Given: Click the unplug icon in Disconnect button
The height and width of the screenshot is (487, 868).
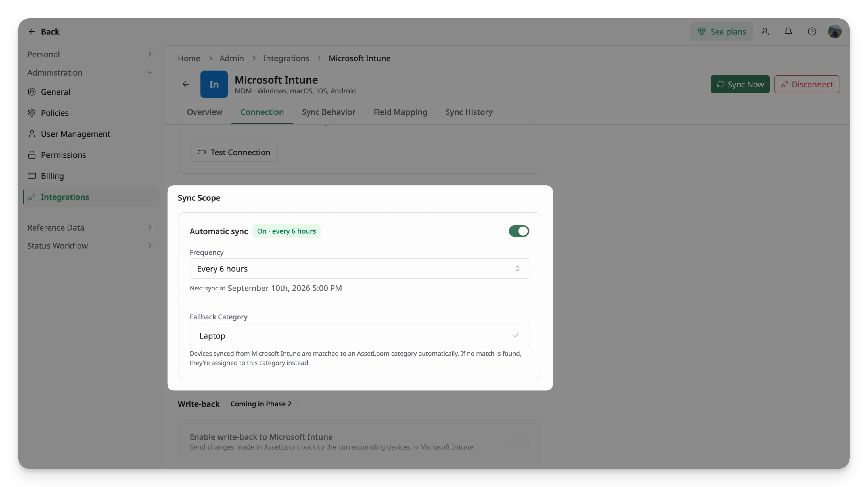Looking at the screenshot, I should [785, 84].
